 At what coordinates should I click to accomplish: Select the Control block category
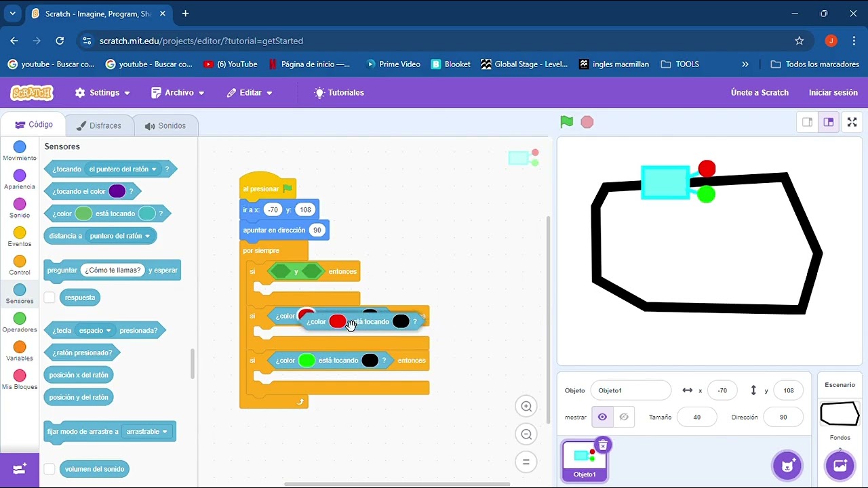point(20,265)
